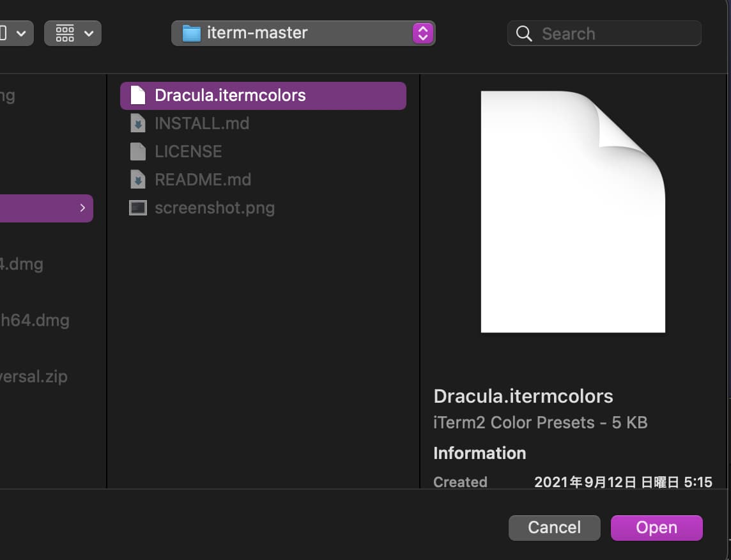Image resolution: width=731 pixels, height=560 pixels.
Task: Expand the item grouping options dropdown
Action: point(88,33)
